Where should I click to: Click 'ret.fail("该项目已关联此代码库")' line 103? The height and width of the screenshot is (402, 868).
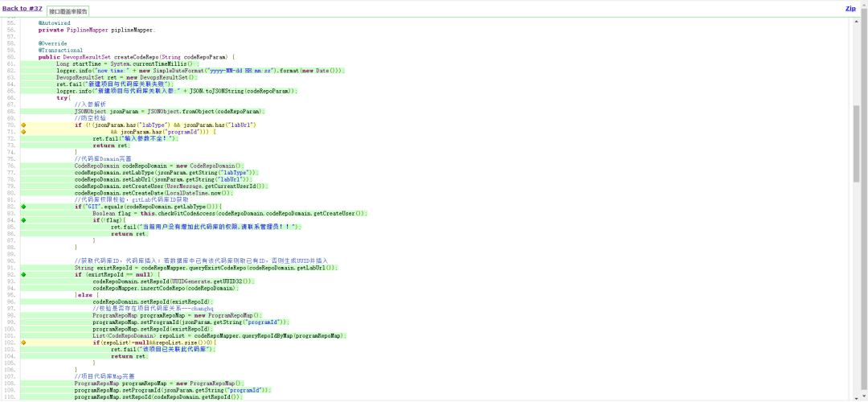click(x=163, y=350)
